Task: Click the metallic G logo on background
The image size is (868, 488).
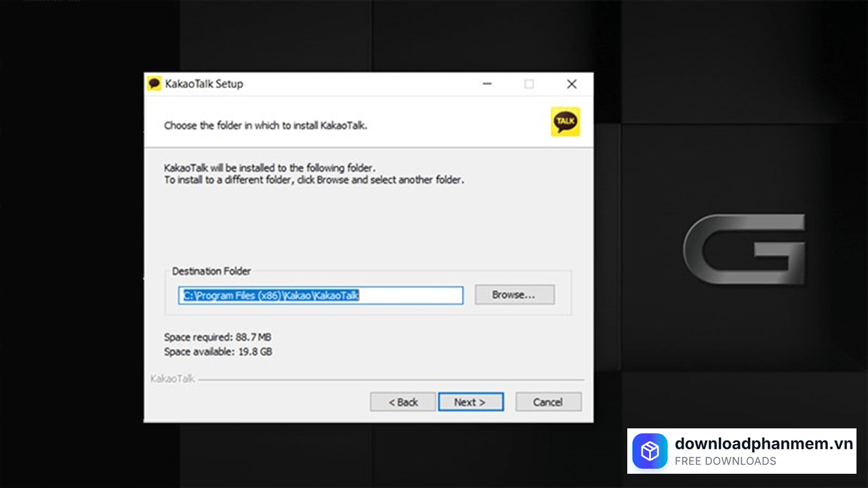Action: [x=744, y=249]
